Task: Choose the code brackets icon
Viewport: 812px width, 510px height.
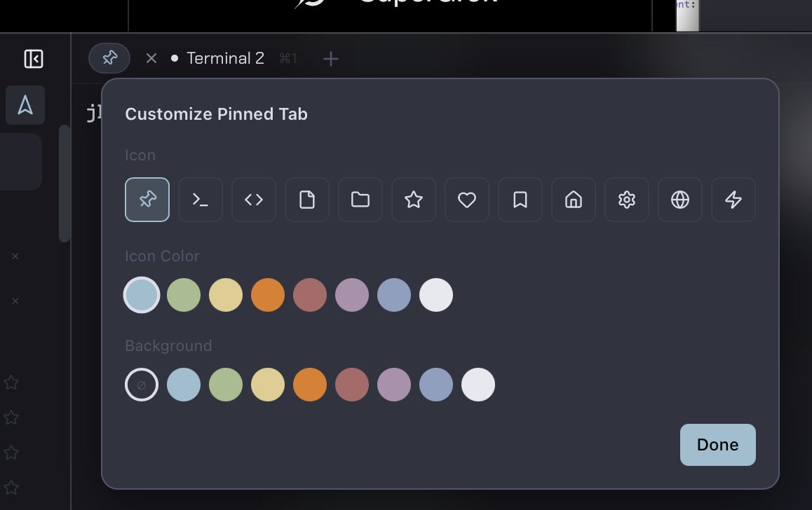Action: point(254,200)
